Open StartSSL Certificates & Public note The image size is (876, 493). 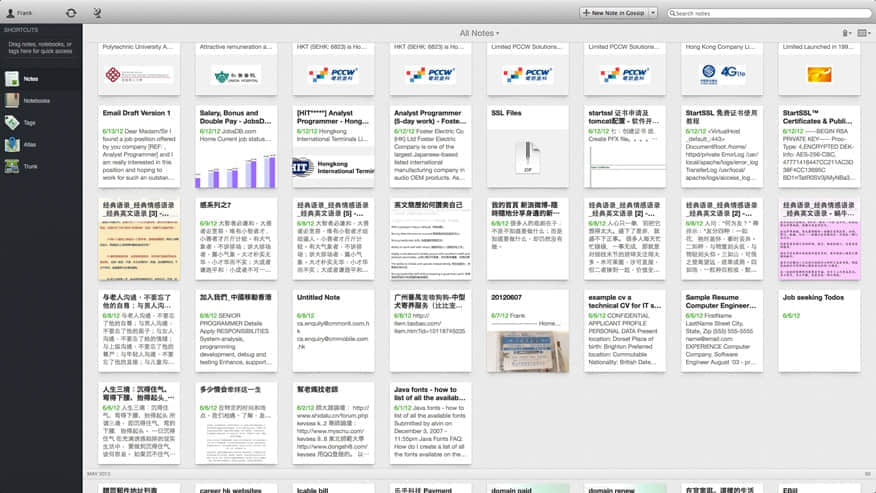coord(820,146)
